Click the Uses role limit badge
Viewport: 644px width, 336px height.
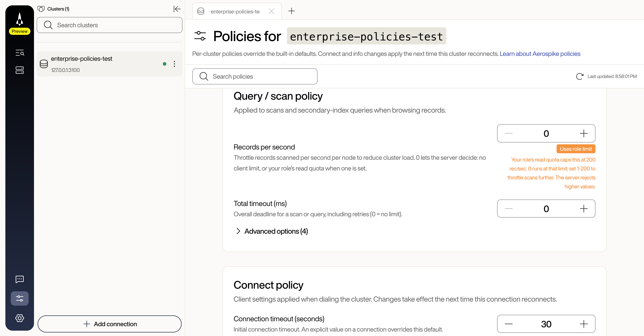click(576, 149)
